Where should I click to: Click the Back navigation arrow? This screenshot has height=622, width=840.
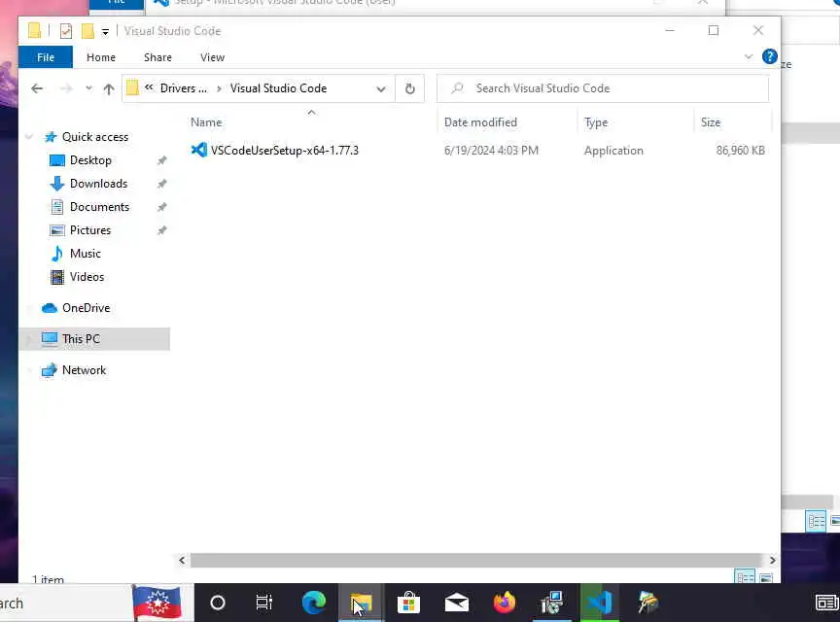37,88
